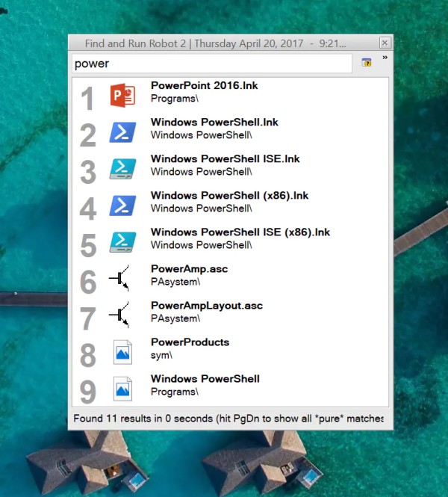The height and width of the screenshot is (497, 448).
Task: Click the large number 3 beside PowerShell ISE.lnk
Action: (87, 172)
